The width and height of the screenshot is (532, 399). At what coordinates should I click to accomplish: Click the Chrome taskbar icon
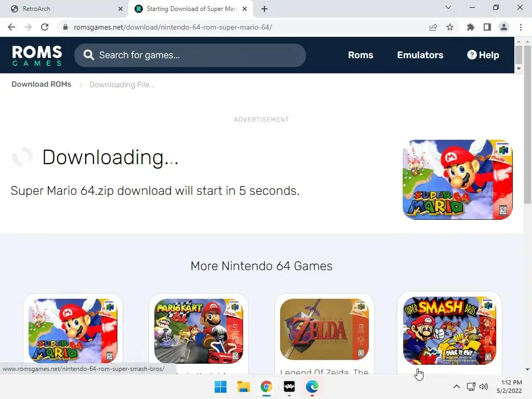pos(267,387)
